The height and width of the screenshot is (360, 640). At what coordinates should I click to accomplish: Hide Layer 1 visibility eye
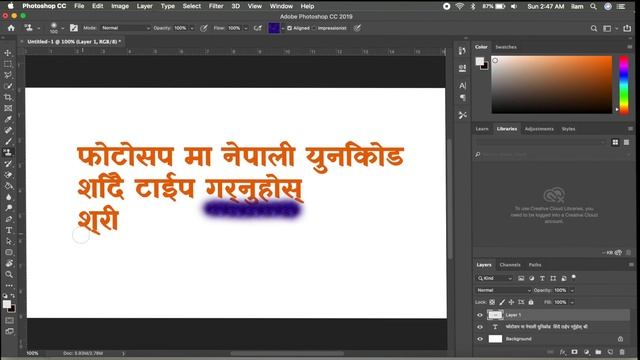coord(480,315)
